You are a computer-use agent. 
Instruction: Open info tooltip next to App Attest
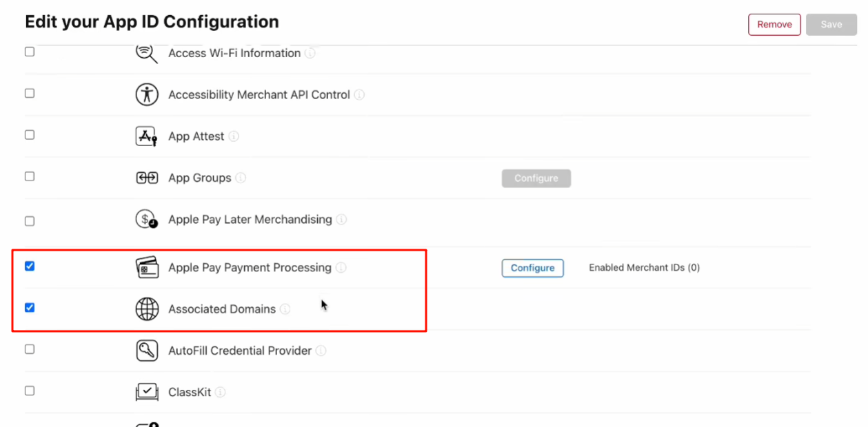coord(234,136)
